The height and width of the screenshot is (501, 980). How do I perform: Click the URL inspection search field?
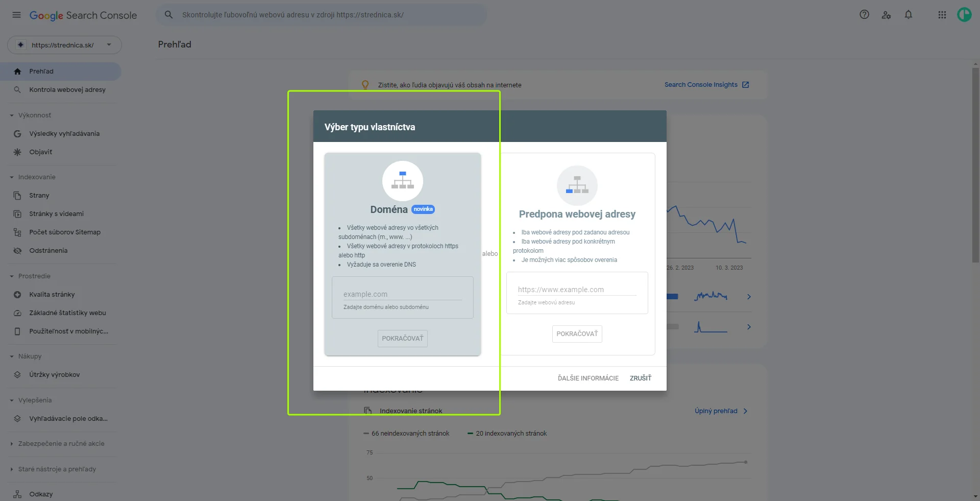click(x=322, y=15)
